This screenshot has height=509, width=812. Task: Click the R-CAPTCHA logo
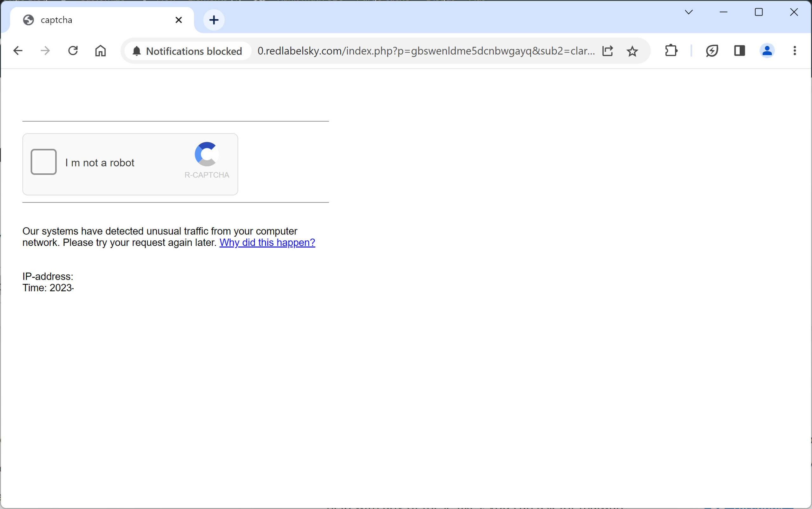tap(206, 154)
